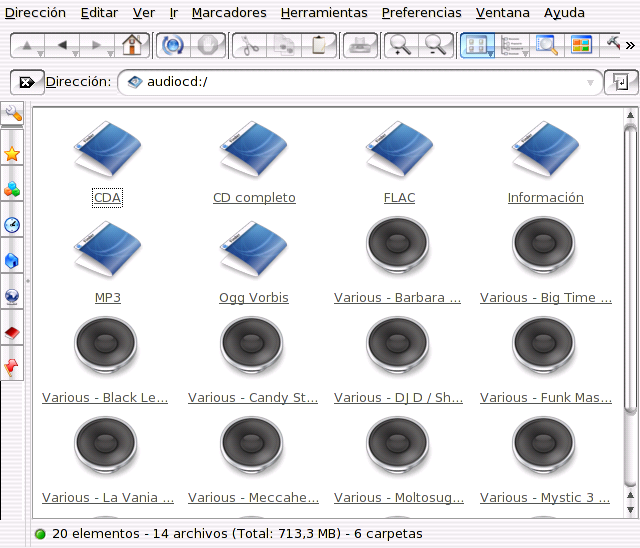Open the Dirección menu

(35, 13)
